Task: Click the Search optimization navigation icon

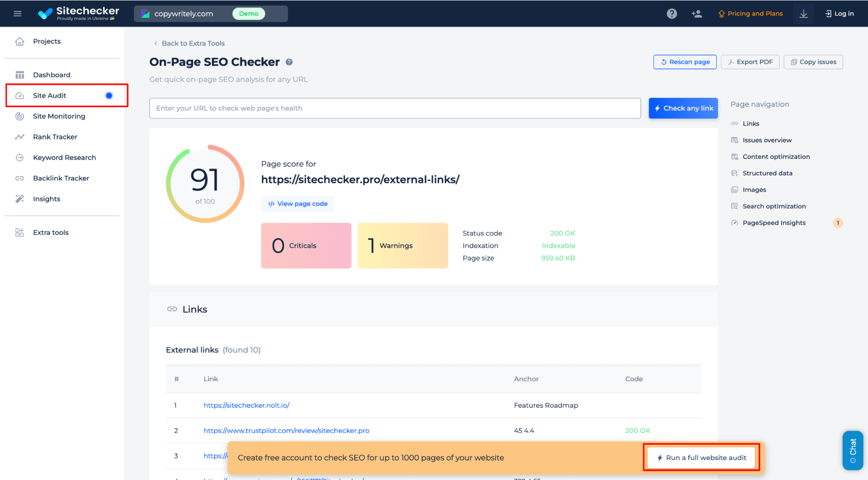Action: [734, 206]
